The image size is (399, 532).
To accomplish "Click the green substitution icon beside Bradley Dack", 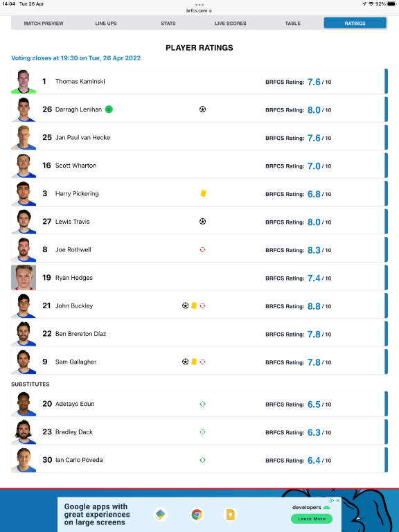I will (202, 432).
